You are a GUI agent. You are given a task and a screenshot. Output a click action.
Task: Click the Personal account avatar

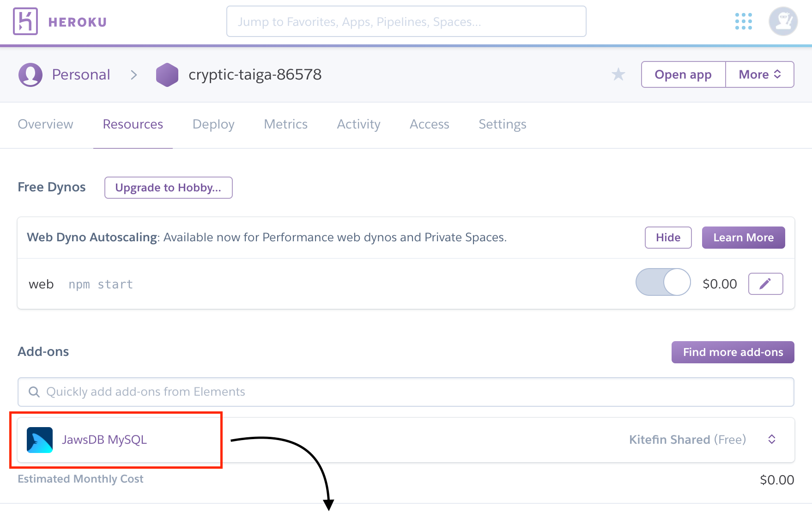click(30, 74)
